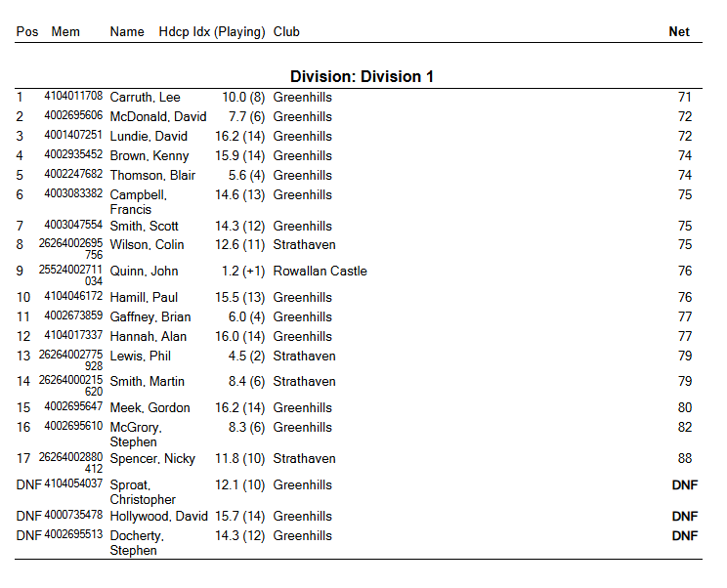
Task: Click Rowallan Castle club entry
Action: tap(320, 272)
